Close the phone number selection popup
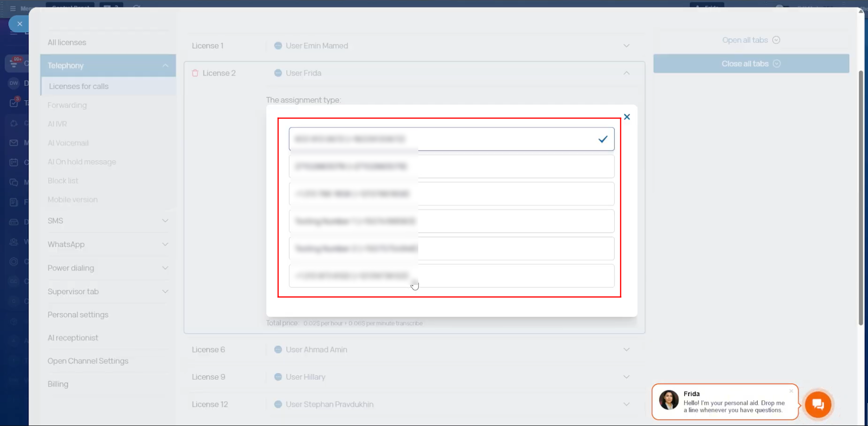Image resolution: width=868 pixels, height=426 pixels. click(x=626, y=117)
